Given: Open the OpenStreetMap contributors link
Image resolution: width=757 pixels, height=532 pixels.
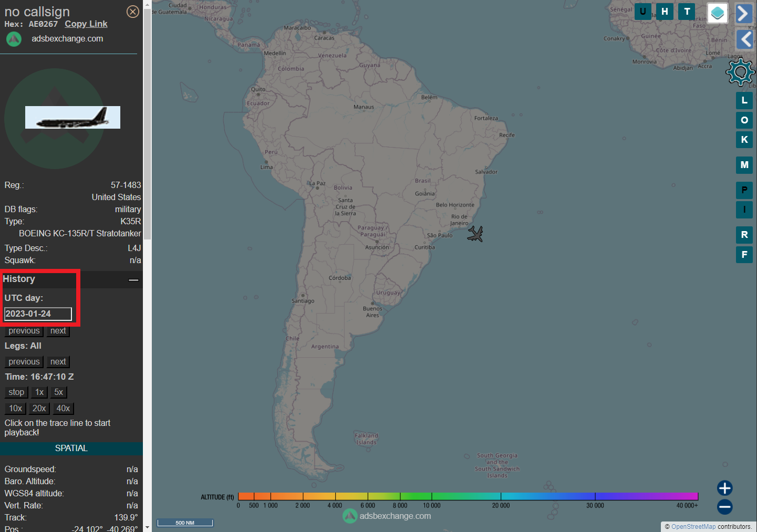Looking at the screenshot, I should 693,527.
